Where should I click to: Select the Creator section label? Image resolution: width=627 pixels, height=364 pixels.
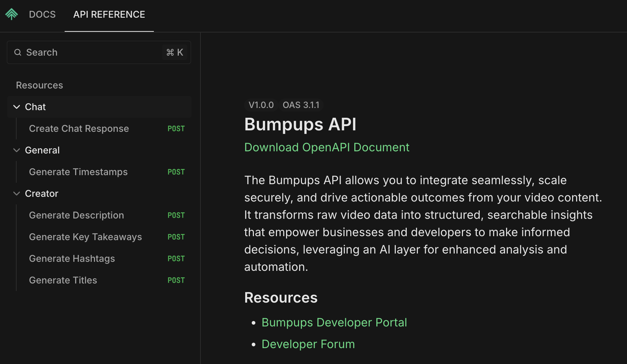[x=42, y=194]
